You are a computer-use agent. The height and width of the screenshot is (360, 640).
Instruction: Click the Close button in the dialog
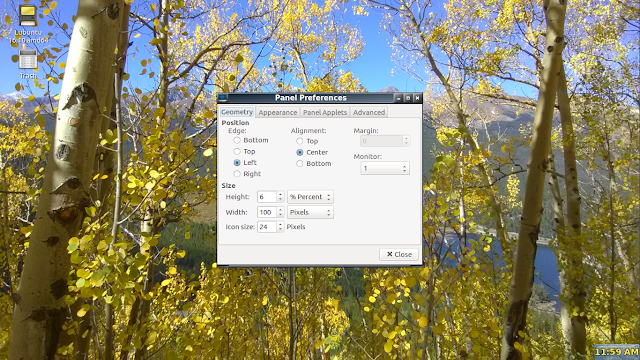tap(399, 254)
